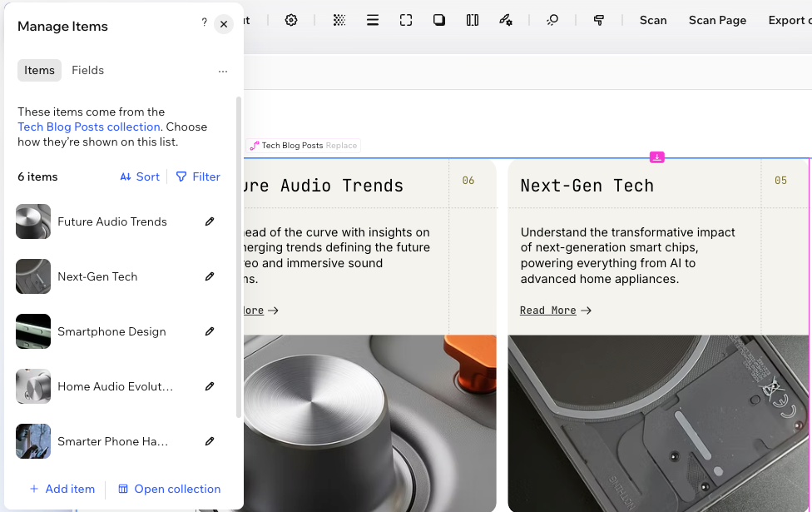Click Export in the top toolbar
The height and width of the screenshot is (512, 812).
coord(790,20)
